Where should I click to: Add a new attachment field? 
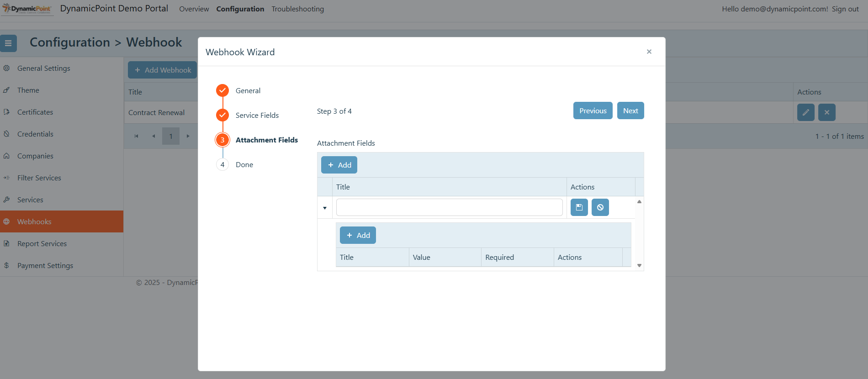click(339, 165)
